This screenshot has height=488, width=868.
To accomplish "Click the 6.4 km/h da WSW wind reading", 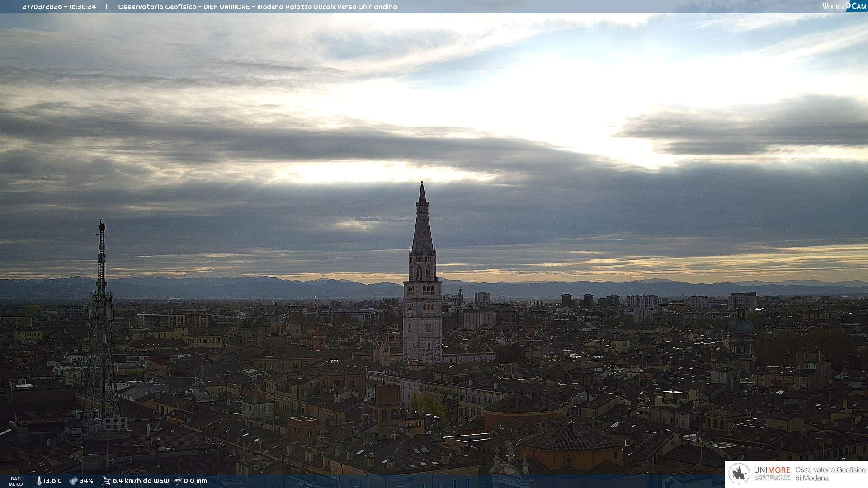I will [x=140, y=481].
